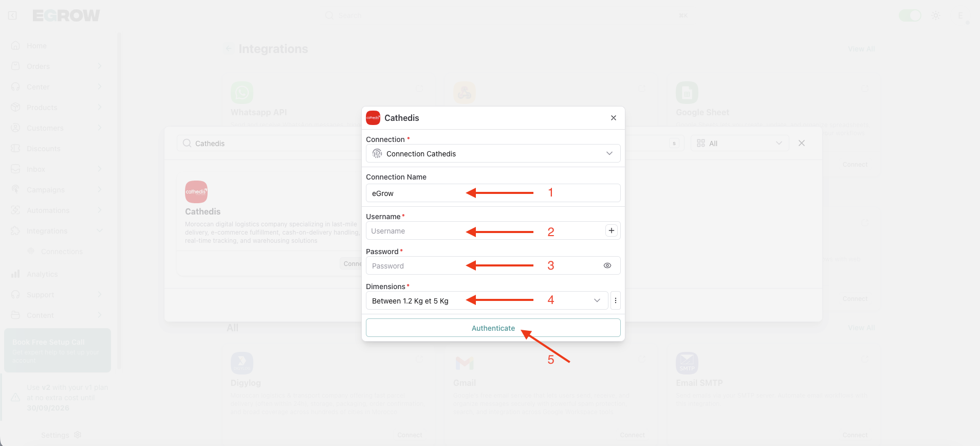Image resolution: width=980 pixels, height=446 pixels.
Task: Click View All next to Integrations heading
Action: point(861,49)
